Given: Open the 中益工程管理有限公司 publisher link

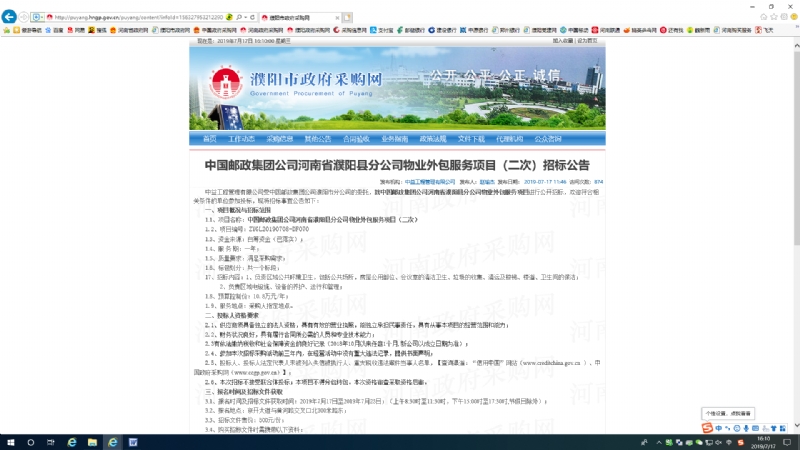Looking at the screenshot, I should pyautogui.click(x=430, y=182).
